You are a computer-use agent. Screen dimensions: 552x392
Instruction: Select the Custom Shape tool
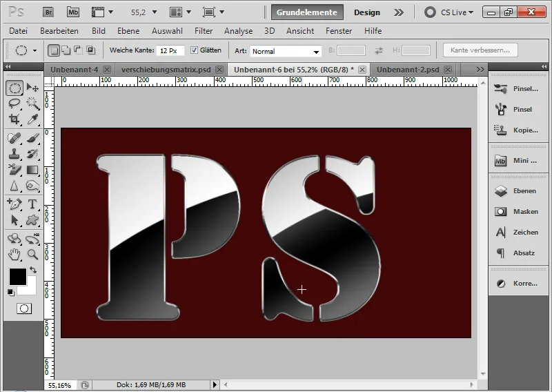pos(32,220)
